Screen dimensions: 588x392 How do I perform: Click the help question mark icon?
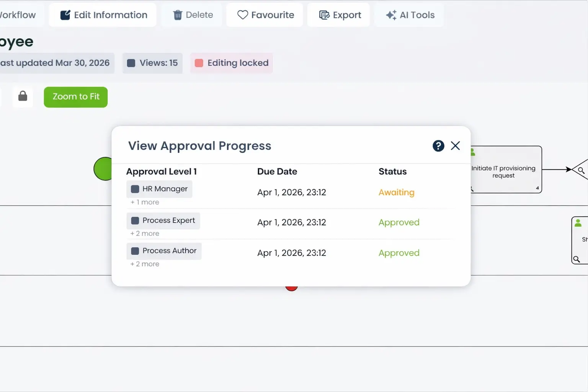[438, 146]
